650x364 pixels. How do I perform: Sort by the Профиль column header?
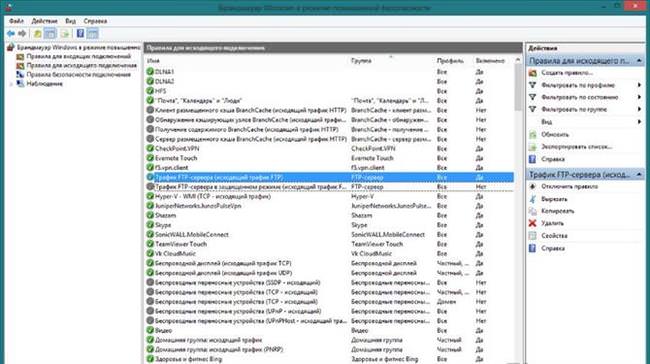coord(450,61)
